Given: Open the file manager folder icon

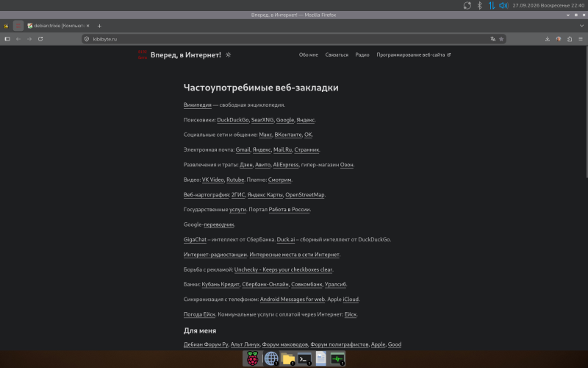Looking at the screenshot, I should point(287,359).
